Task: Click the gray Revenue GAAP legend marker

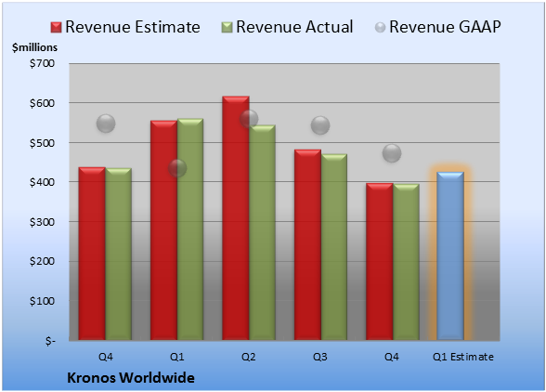Action: [381, 28]
